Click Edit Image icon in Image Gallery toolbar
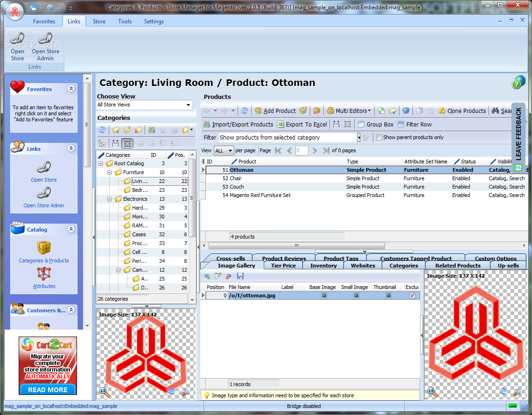The width and height of the screenshot is (532, 415). 218,276
